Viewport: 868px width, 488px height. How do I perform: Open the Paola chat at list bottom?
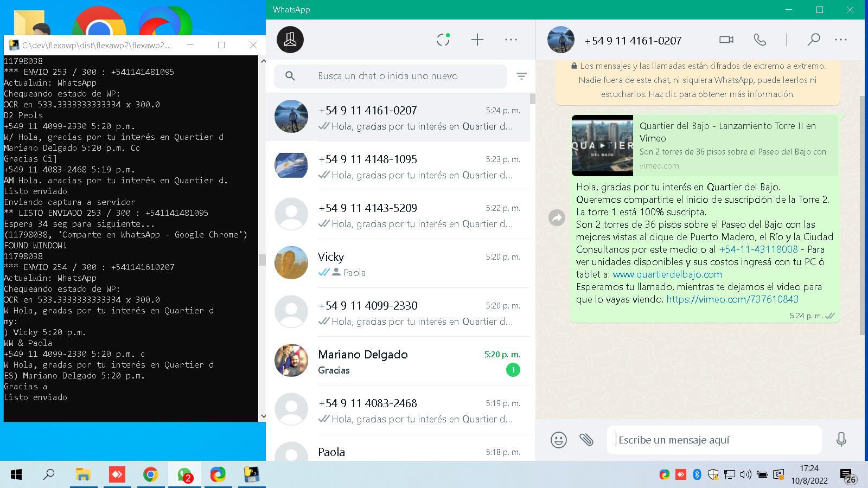pyautogui.click(x=398, y=448)
